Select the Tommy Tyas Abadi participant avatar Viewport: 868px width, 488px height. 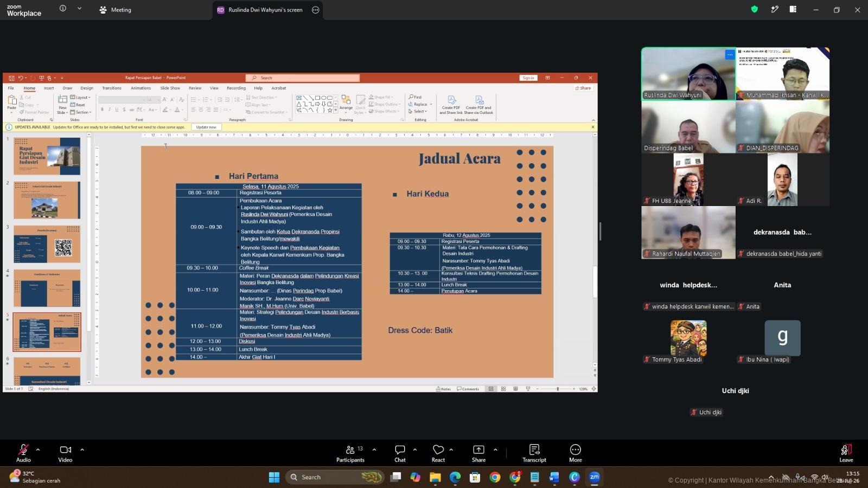688,338
